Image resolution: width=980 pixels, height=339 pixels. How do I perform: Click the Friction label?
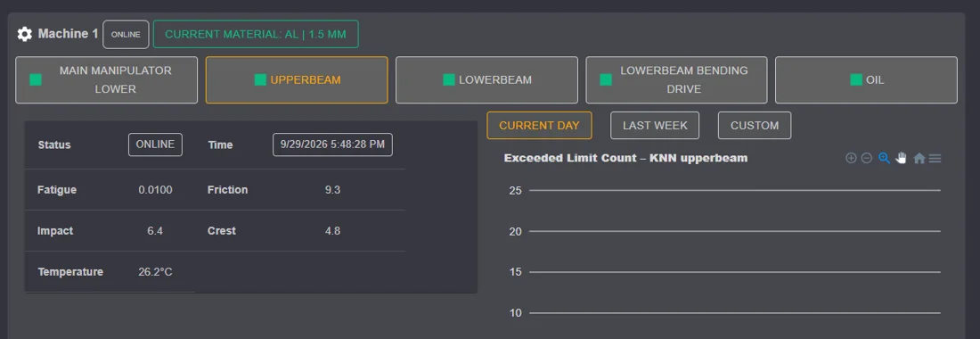227,189
